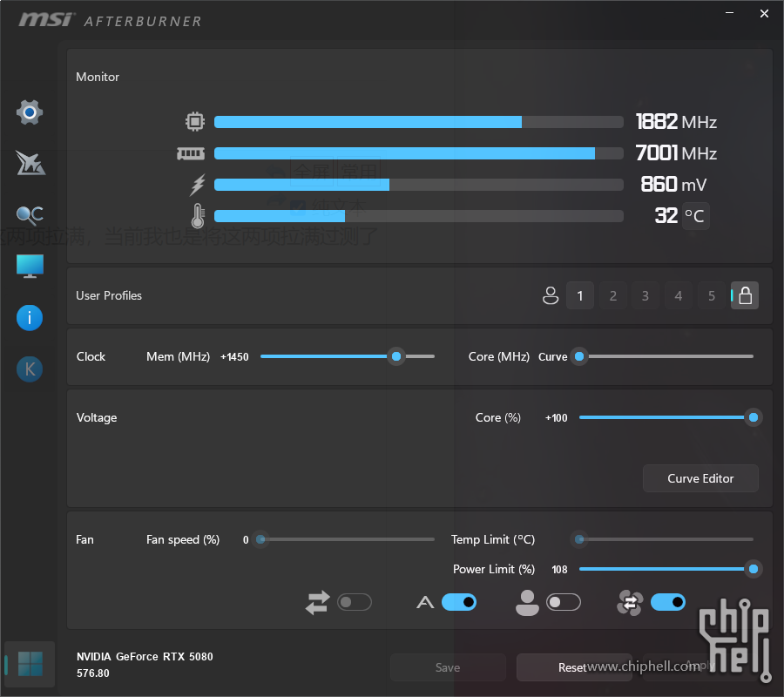The width and height of the screenshot is (784, 697).
Task: Select user profile 3
Action: click(645, 295)
